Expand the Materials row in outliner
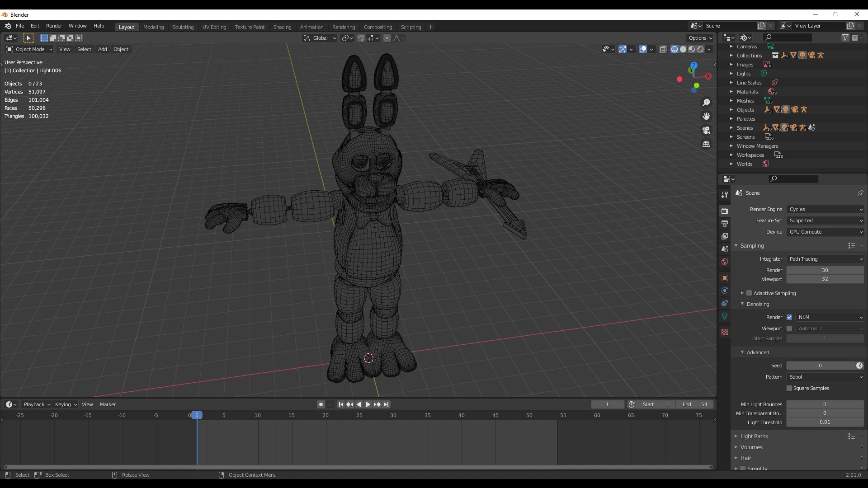This screenshot has height=488, width=868. [x=731, y=92]
